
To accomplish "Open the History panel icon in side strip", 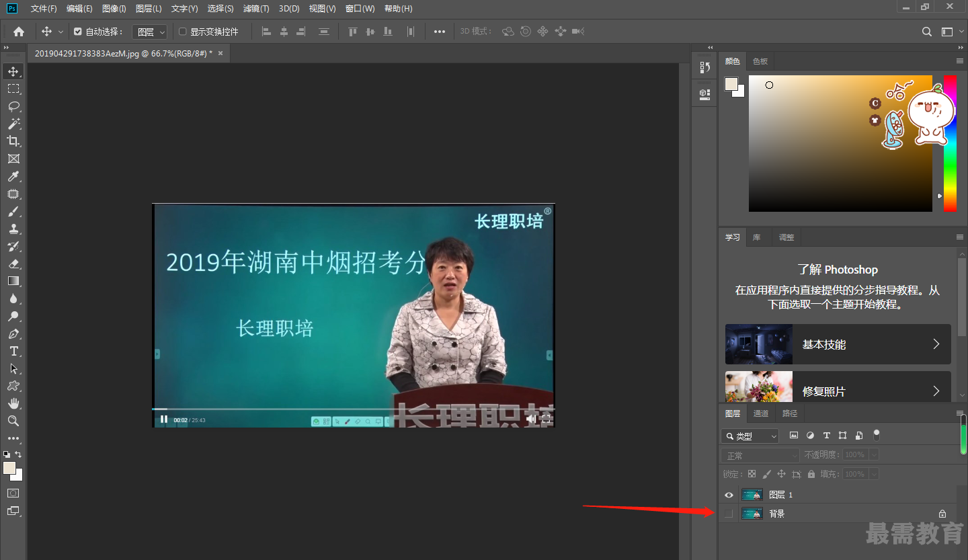I will pyautogui.click(x=705, y=67).
